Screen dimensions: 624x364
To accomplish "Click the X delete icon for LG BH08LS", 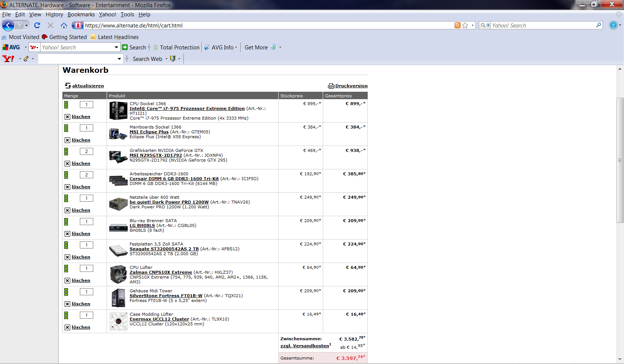I will [67, 234].
